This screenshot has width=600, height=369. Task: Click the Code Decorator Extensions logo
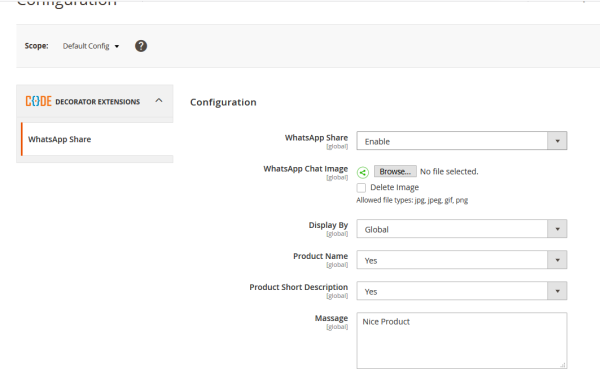point(38,101)
